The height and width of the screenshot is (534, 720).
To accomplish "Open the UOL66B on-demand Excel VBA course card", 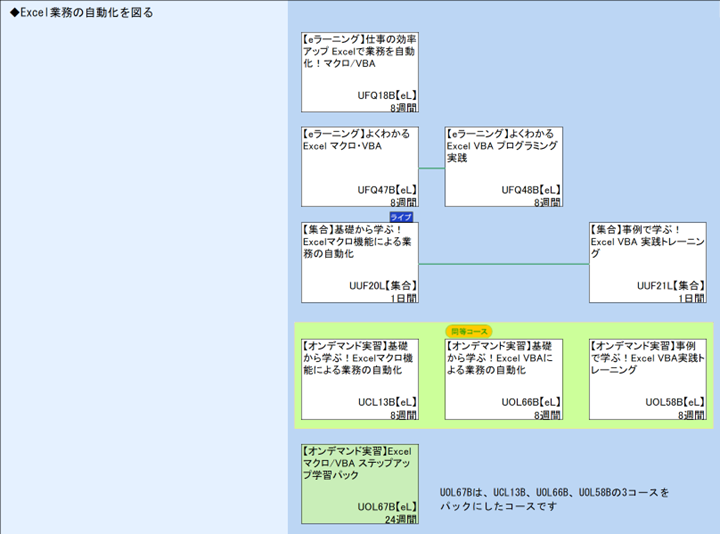I will coord(504,379).
